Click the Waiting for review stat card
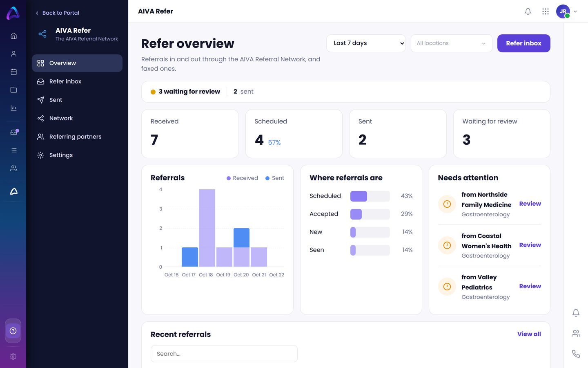The image size is (588, 368). 501,134
